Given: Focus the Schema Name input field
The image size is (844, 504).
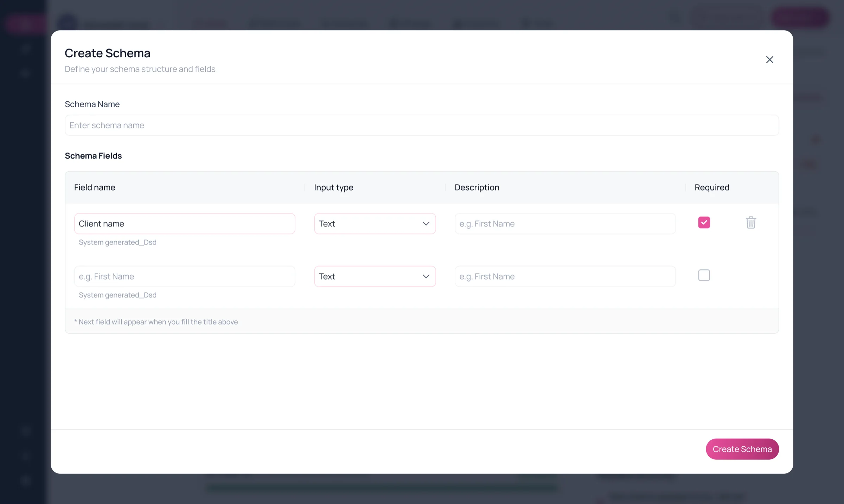Looking at the screenshot, I should [422, 125].
